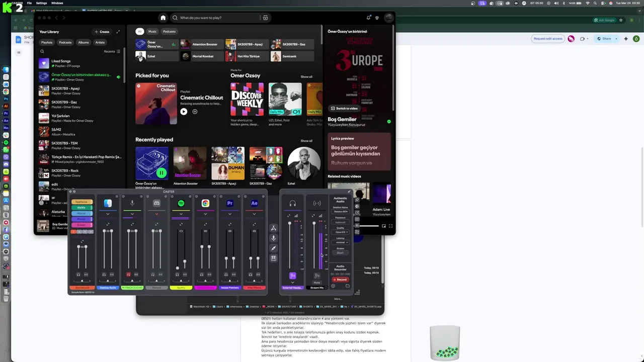Expand Spotify channel chevron in Caster
The image size is (644, 362).
click(181, 214)
